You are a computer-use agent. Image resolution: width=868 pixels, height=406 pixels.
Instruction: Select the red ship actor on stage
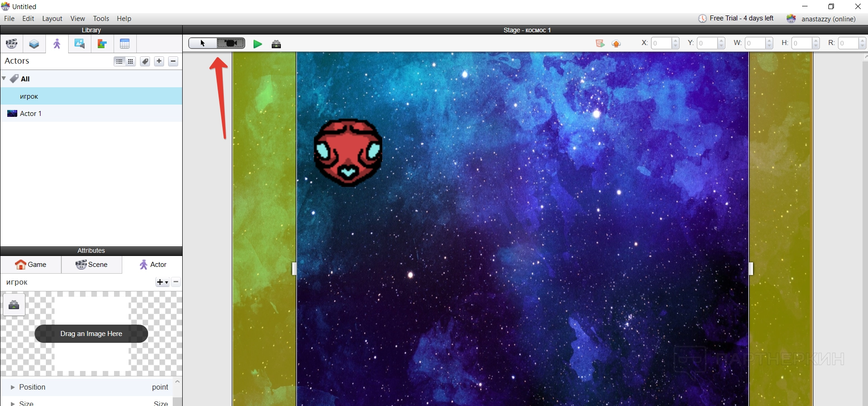tap(348, 153)
